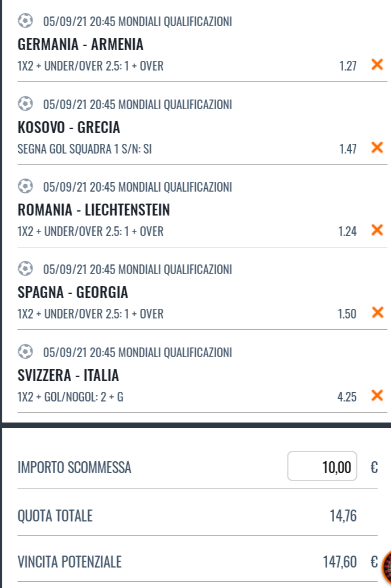Click the Vincita Potenziale amount 147,60
Screen dimensions: 391x588
340,562
